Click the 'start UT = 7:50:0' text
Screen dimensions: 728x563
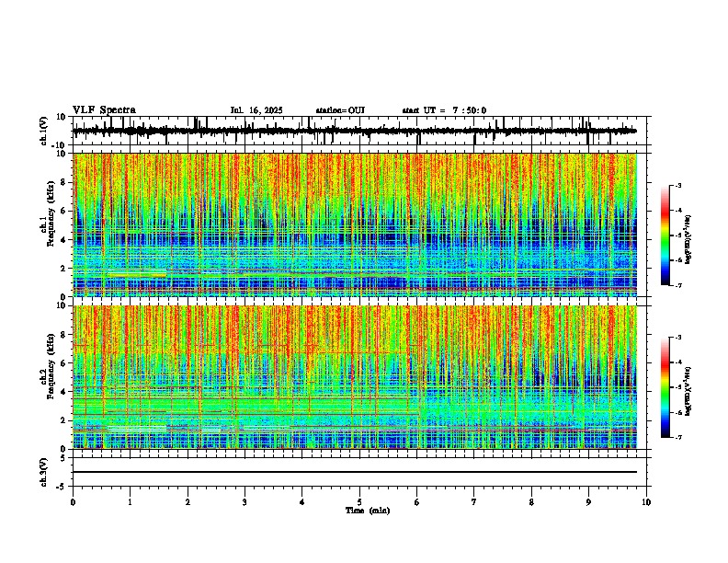click(x=444, y=110)
